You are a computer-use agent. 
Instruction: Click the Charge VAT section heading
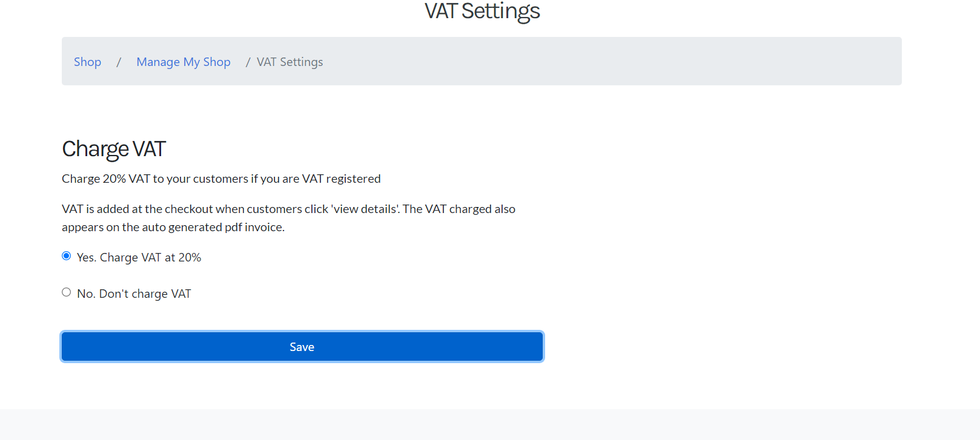pyautogui.click(x=114, y=149)
